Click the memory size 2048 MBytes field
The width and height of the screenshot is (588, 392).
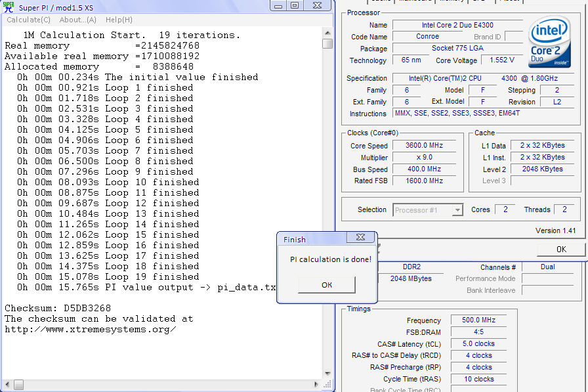pyautogui.click(x=411, y=278)
